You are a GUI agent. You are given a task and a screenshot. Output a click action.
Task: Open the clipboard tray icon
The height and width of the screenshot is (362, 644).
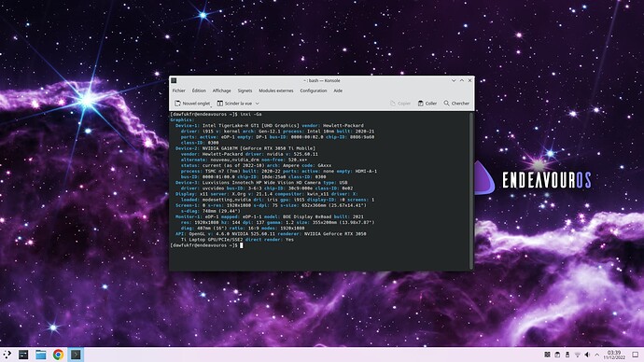coord(557,355)
